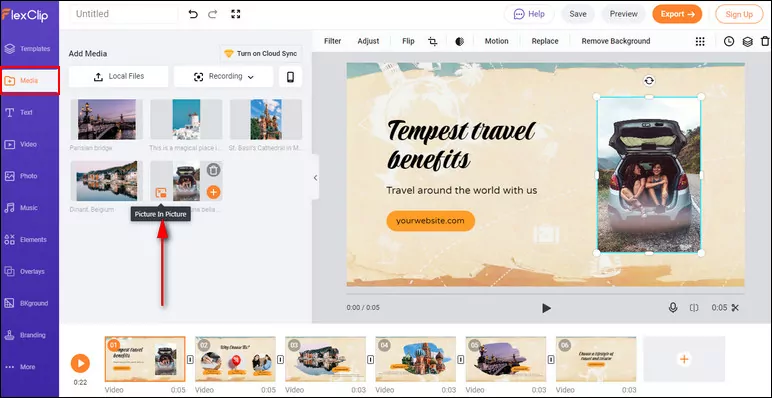Open the Templates sidebar section
The width and height of the screenshot is (772, 398).
tap(29, 49)
